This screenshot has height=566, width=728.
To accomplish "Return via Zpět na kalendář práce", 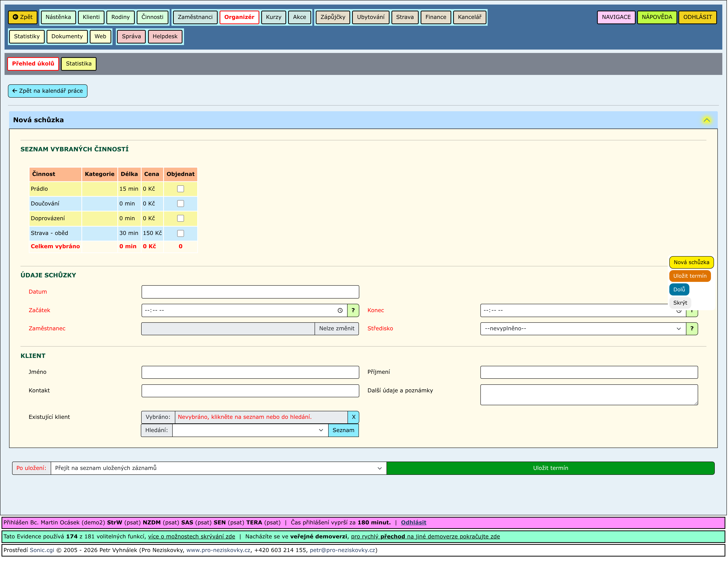I will pyautogui.click(x=48, y=91).
